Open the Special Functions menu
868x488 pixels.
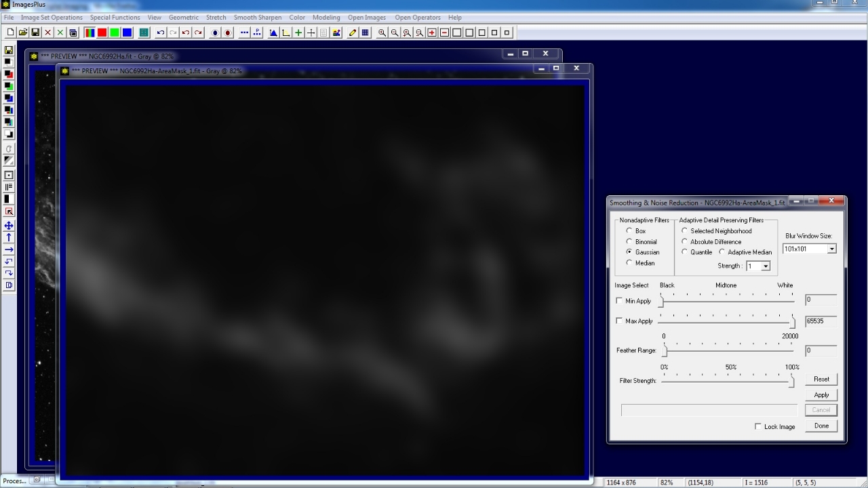click(115, 18)
